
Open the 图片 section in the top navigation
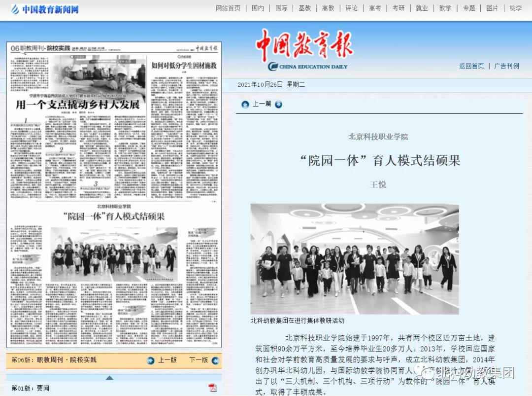coord(492,8)
